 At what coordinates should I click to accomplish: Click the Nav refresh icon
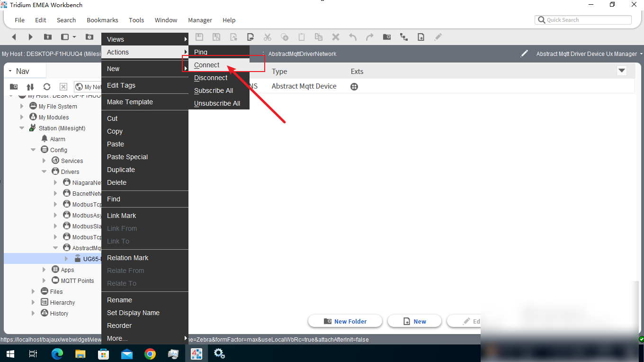pos(47,87)
